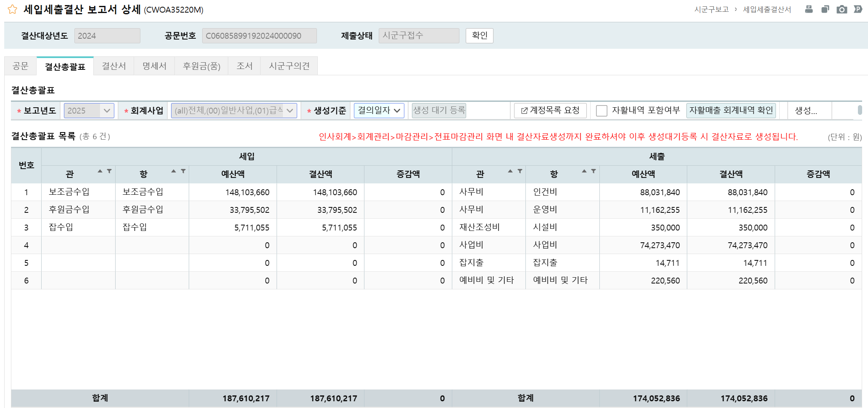The width and height of the screenshot is (868, 408).
Task: Click 자활매출 회계내역 확인 button
Action: pos(731,111)
